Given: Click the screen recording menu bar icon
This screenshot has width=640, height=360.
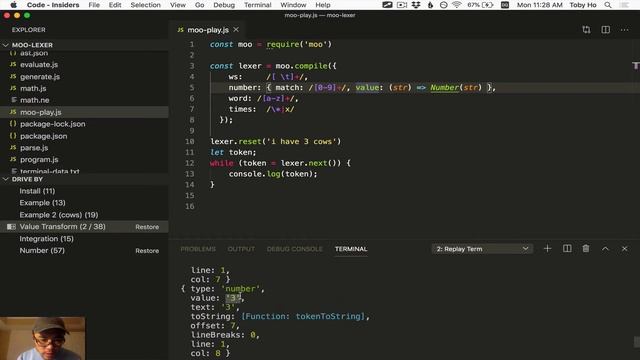Looking at the screenshot, I should (402, 5).
